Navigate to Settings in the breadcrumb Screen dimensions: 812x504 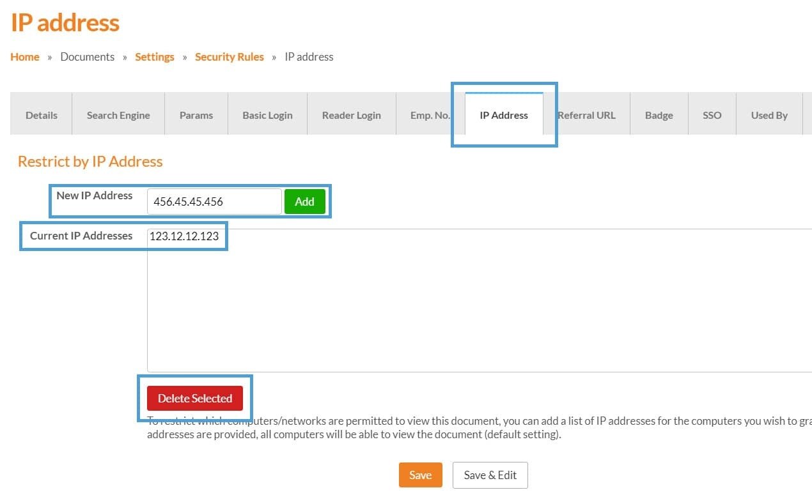point(155,57)
